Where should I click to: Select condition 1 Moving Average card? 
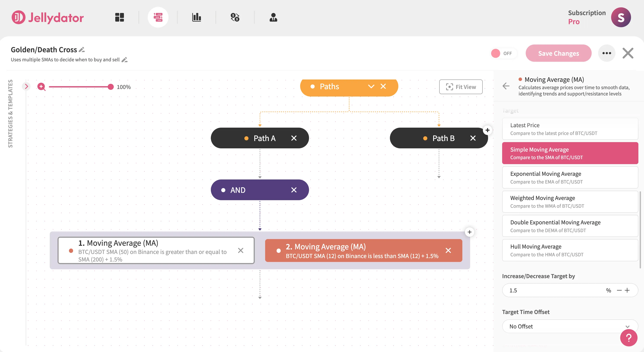(x=156, y=250)
